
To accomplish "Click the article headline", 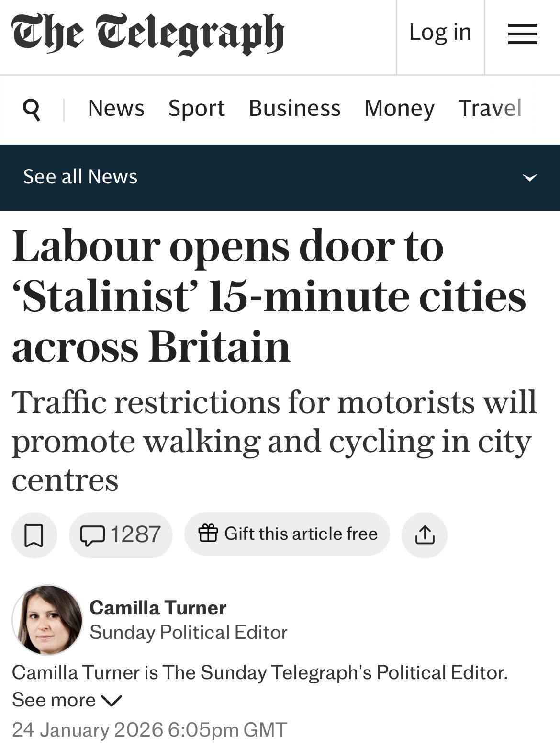I will click(269, 295).
